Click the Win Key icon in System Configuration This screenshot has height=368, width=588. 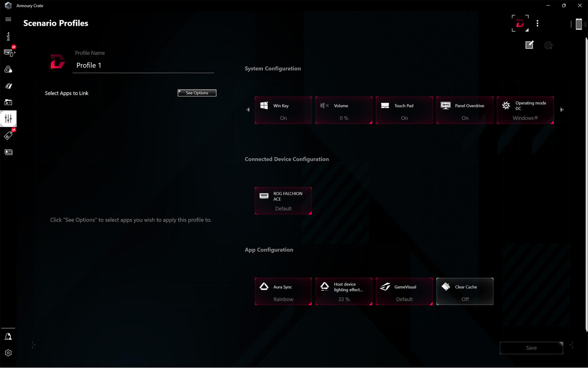tap(263, 105)
